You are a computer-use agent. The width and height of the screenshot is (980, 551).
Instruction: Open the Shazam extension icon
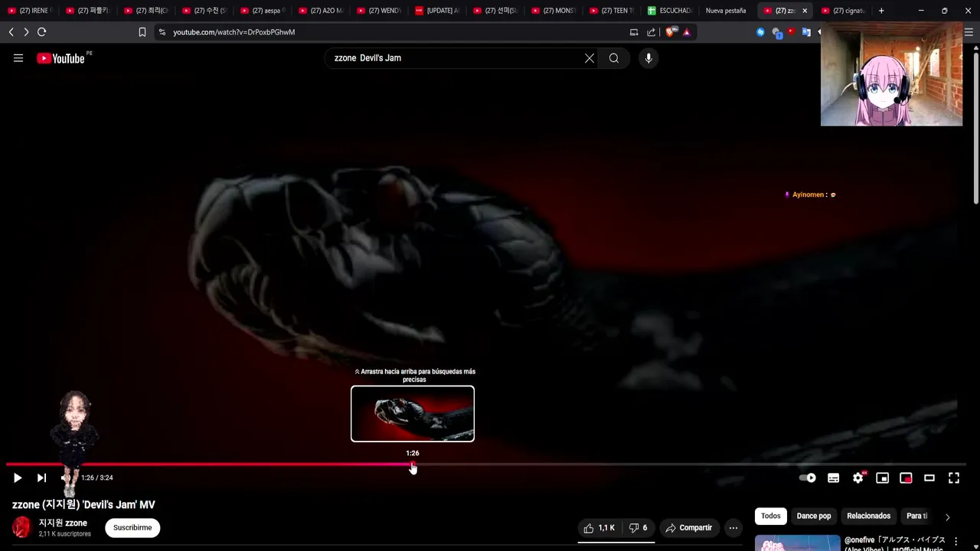coord(760,32)
